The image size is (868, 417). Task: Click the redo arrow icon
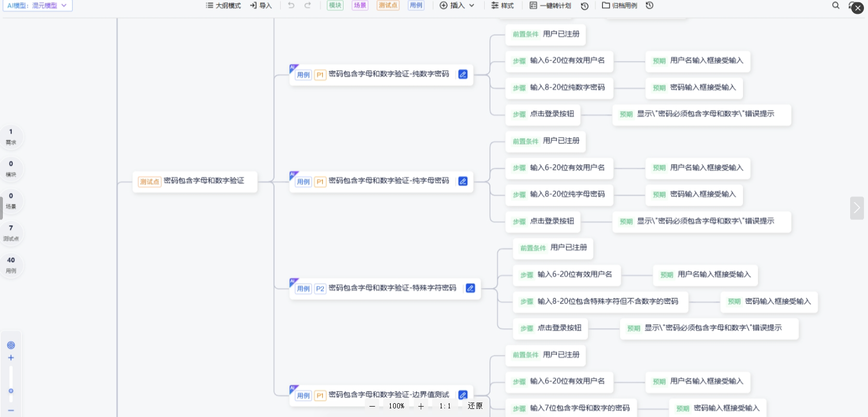pos(308,5)
